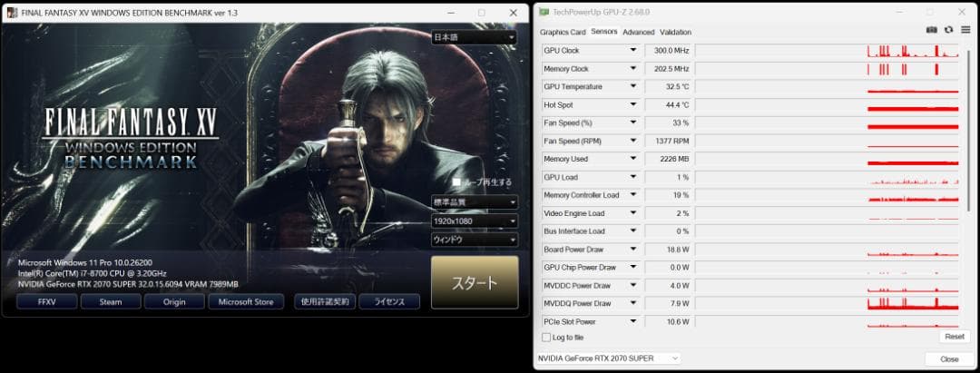
Task: Expand the Fan Speed (RPM) sensor dropdown arrow
Action: coord(633,141)
